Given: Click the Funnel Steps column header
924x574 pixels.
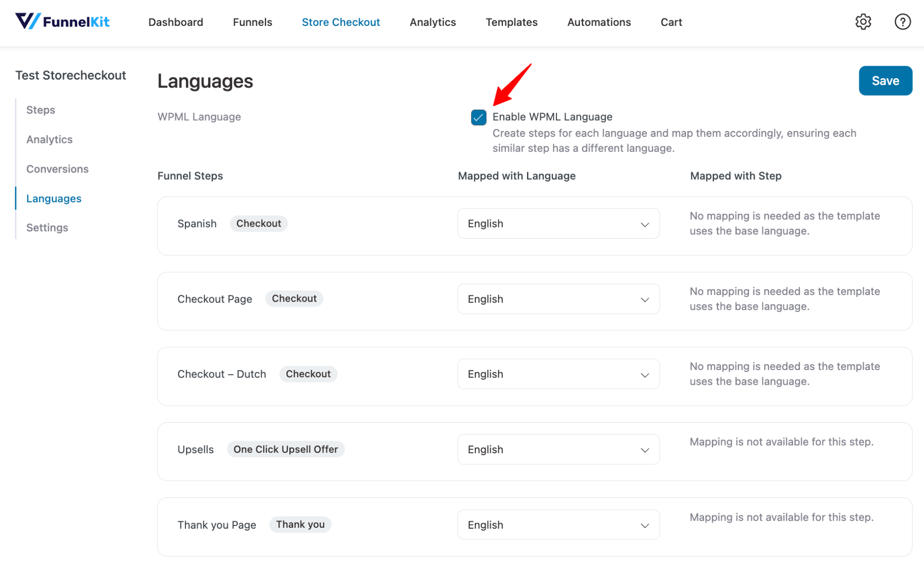Looking at the screenshot, I should click(x=190, y=176).
